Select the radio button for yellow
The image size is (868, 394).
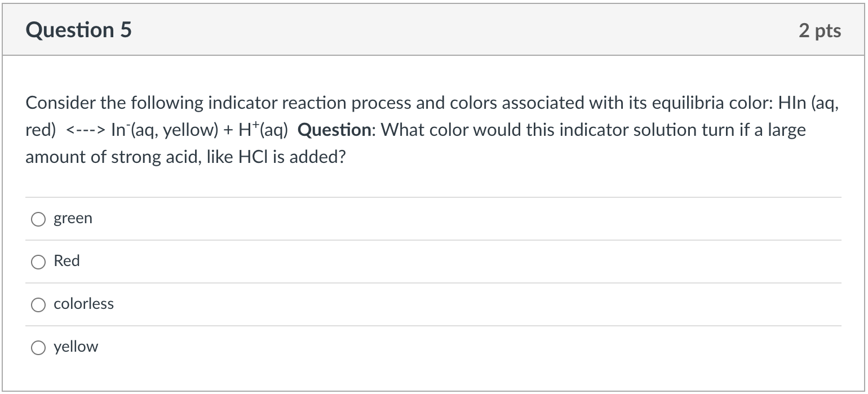(x=38, y=347)
